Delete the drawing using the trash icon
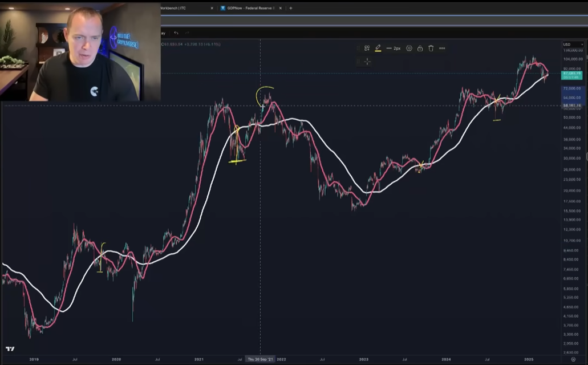 click(x=431, y=48)
